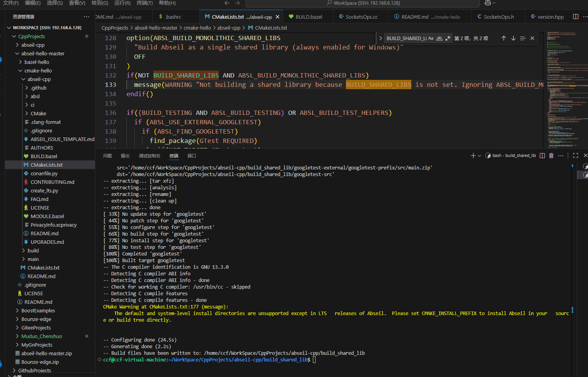Image resolution: width=588 pixels, height=377 pixels.
Task: Toggle Match Case in the find widget
Action: (x=431, y=38)
